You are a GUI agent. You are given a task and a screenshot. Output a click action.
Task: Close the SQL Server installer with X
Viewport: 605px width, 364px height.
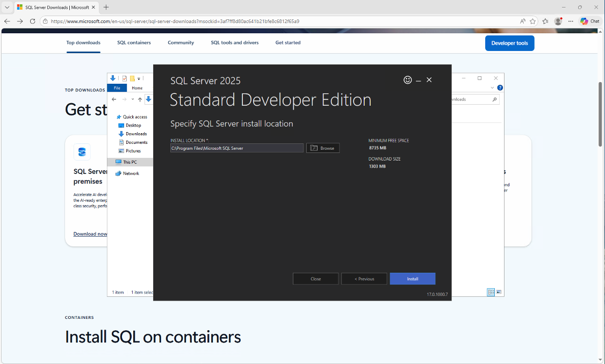point(429,80)
